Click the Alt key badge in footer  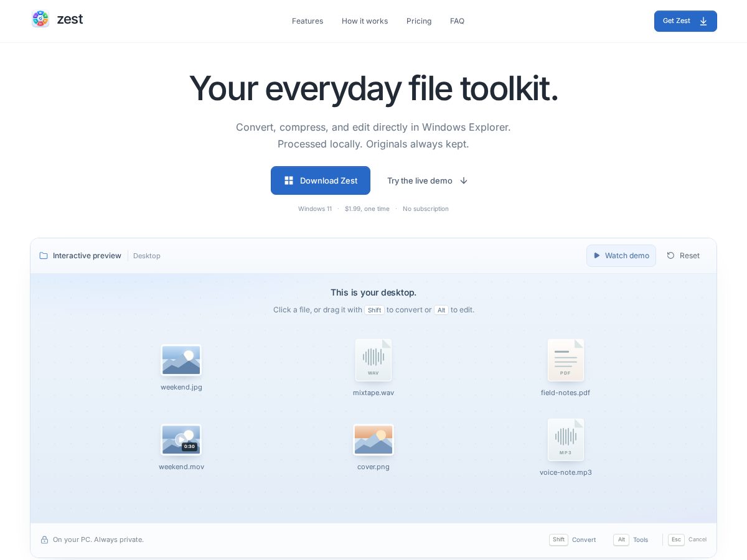(x=621, y=539)
